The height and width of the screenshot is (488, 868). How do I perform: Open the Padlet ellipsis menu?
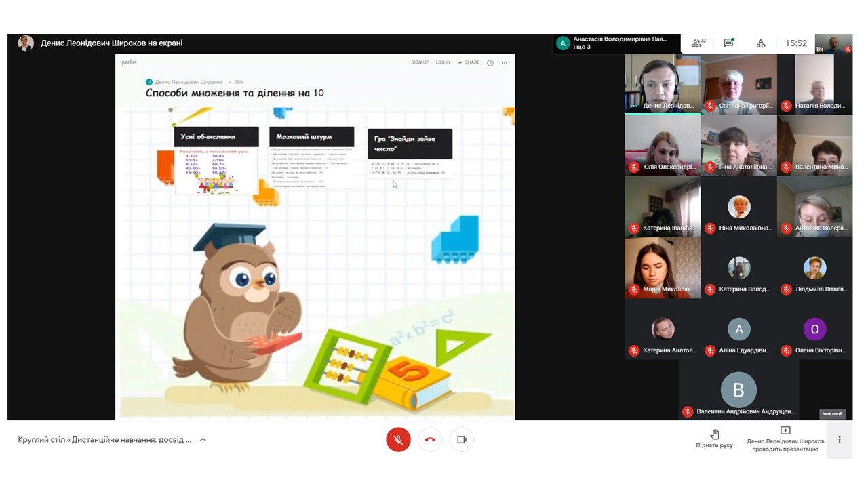click(505, 62)
